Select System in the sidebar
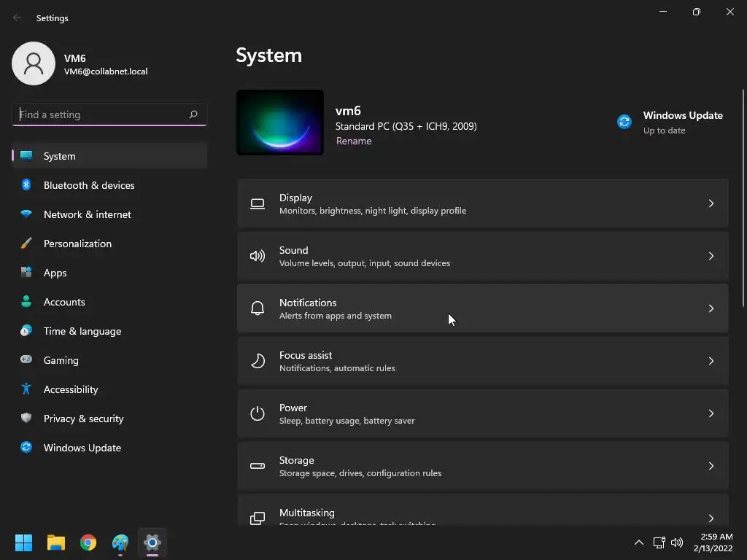 pos(109,156)
